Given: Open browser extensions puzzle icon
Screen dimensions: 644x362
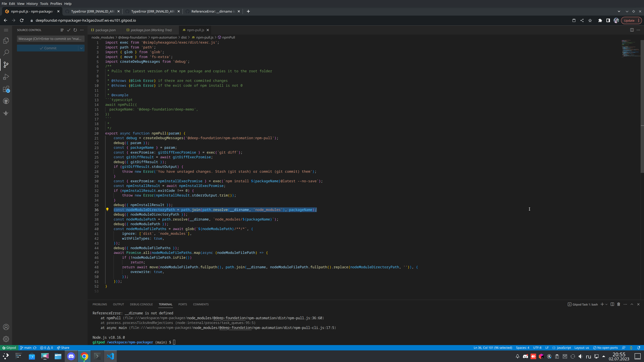Looking at the screenshot, I should pyautogui.click(x=600, y=20).
